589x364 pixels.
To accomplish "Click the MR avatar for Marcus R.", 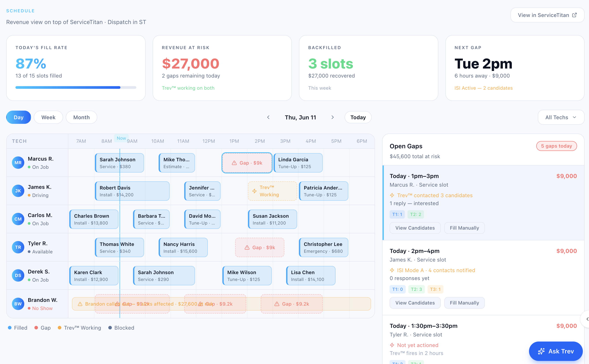I will (18, 163).
